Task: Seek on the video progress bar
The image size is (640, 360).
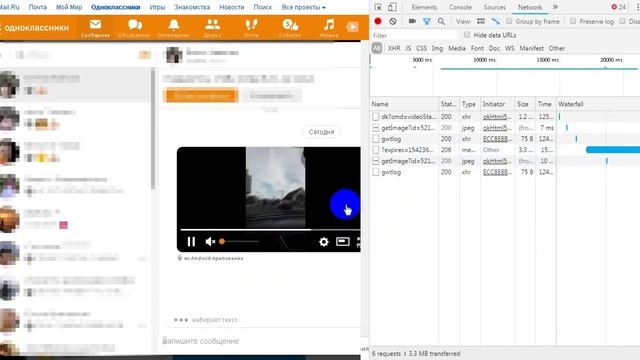Action: (270, 230)
